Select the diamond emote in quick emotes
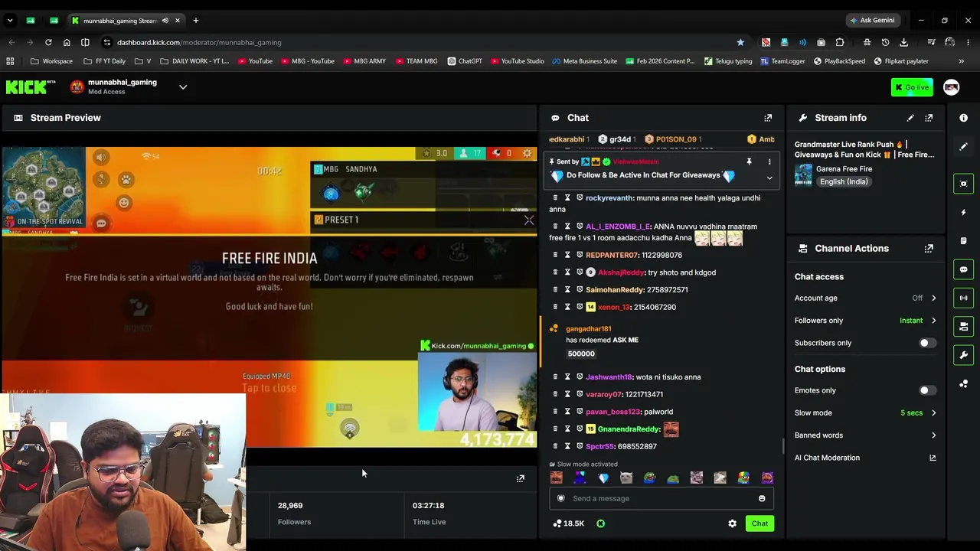This screenshot has width=980, height=551. coord(603,478)
